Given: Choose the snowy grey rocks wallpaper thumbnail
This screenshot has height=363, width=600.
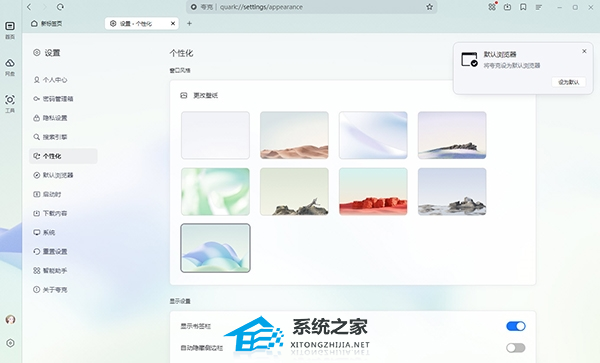Looking at the screenshot, I should [452, 191].
